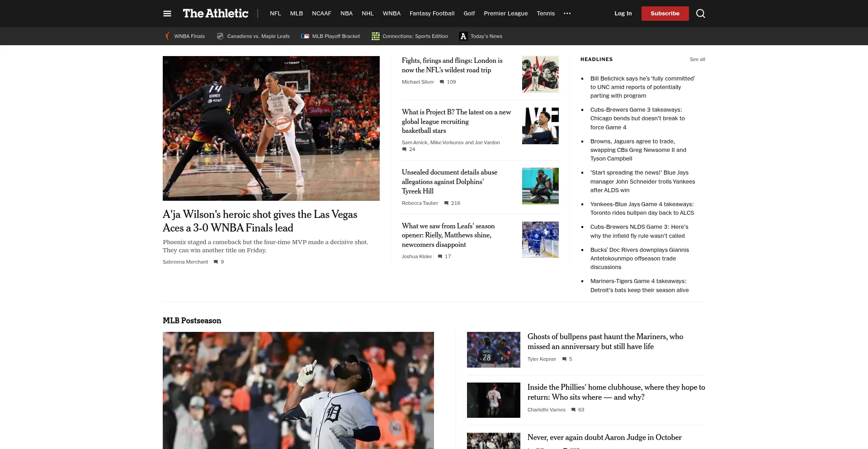Click the search magnifier icon
868x449 pixels.
(700, 14)
